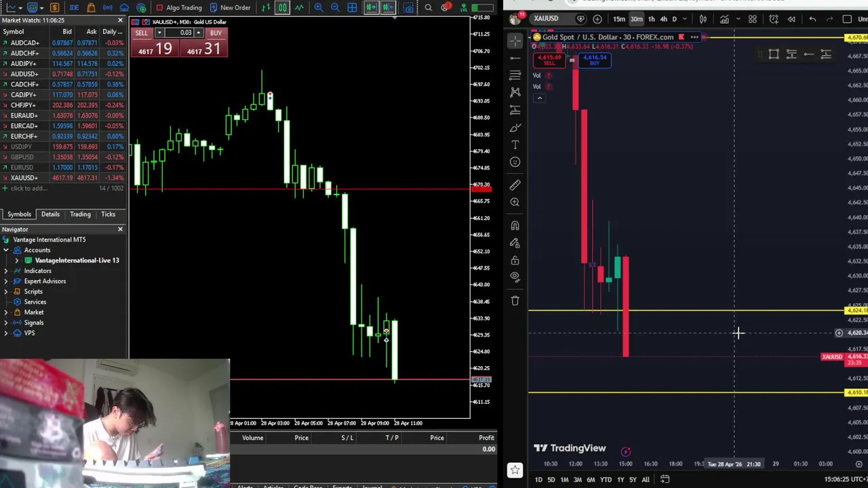Toggle chart shift in MetaTrader toolbar

388,7
